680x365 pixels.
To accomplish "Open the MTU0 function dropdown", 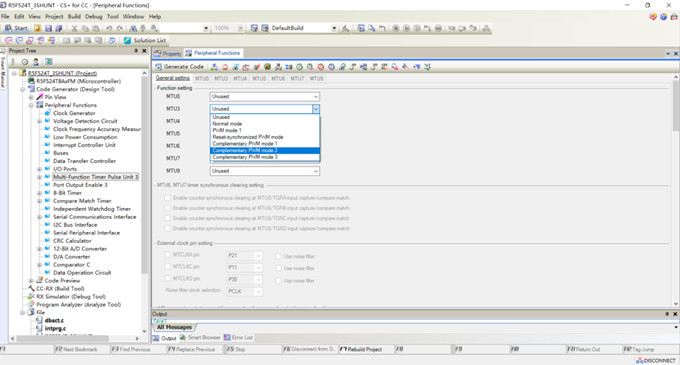I will [265, 96].
